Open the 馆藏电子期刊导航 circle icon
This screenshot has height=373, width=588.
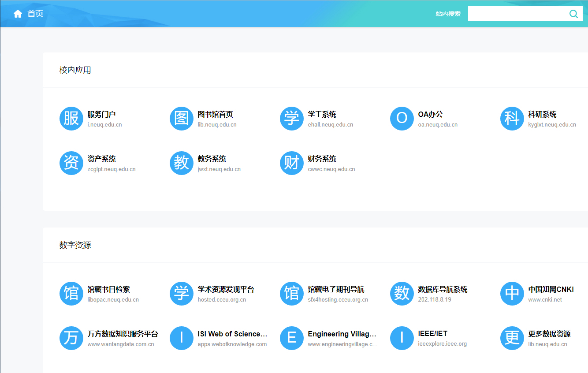pos(292,294)
